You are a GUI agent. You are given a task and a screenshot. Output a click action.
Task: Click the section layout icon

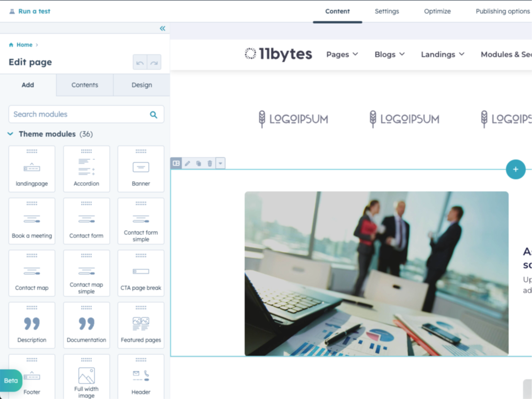(x=176, y=164)
